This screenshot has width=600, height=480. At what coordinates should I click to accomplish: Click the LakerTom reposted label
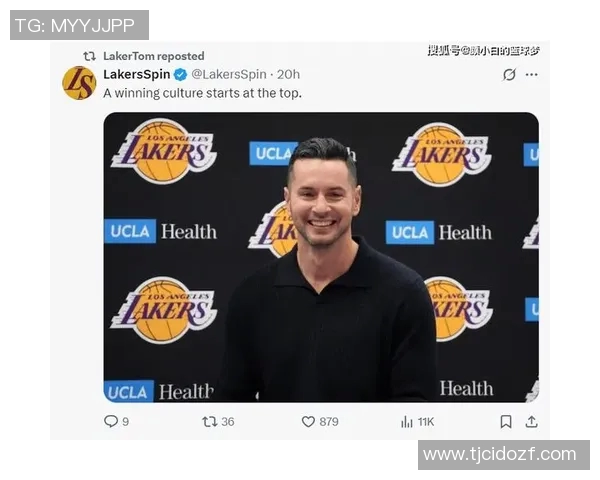[x=153, y=56]
